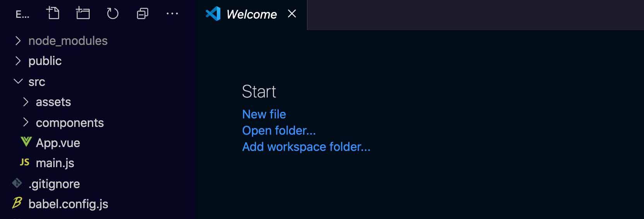Click the Start heading text
The height and width of the screenshot is (219, 644).
pos(259,92)
